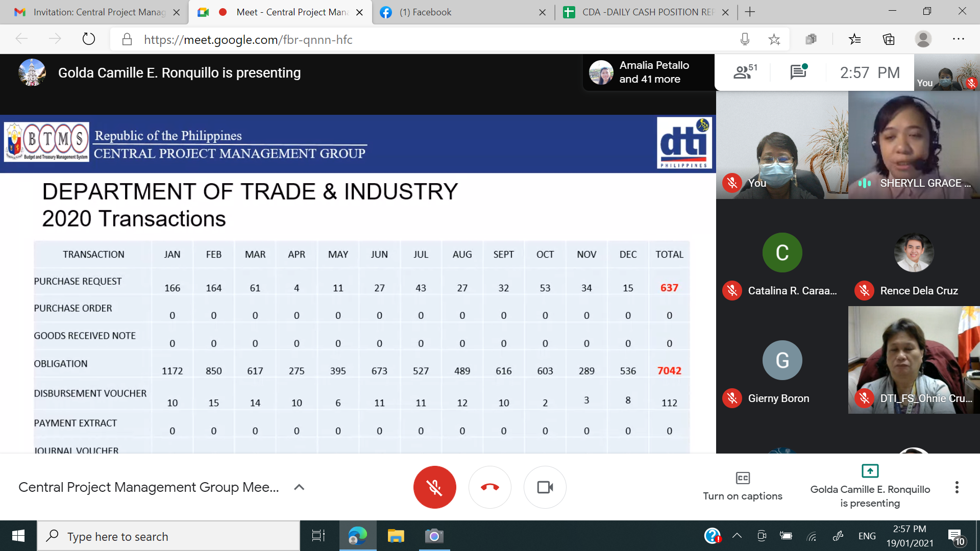View site security lock information
The height and width of the screenshot is (551, 980).
point(127,39)
